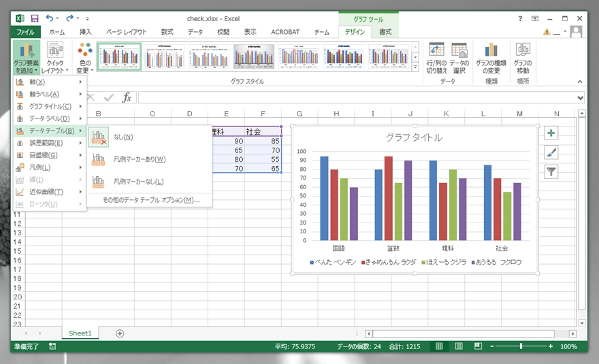Open the Undo history dropdown arrow
This screenshot has width=599, height=364.
click(58, 18)
